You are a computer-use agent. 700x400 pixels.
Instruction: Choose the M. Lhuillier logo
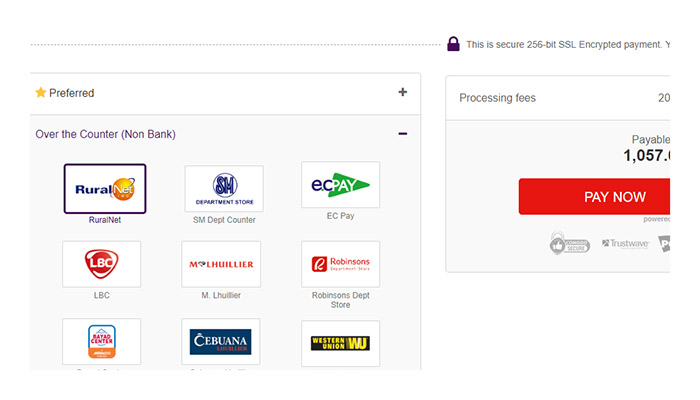click(x=221, y=264)
